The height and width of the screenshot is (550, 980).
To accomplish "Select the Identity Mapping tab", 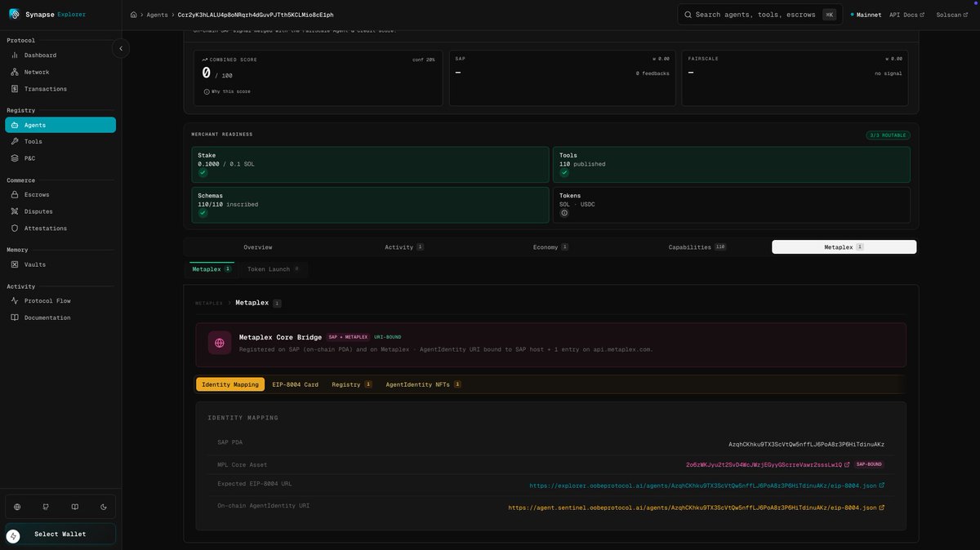I will pos(230,384).
